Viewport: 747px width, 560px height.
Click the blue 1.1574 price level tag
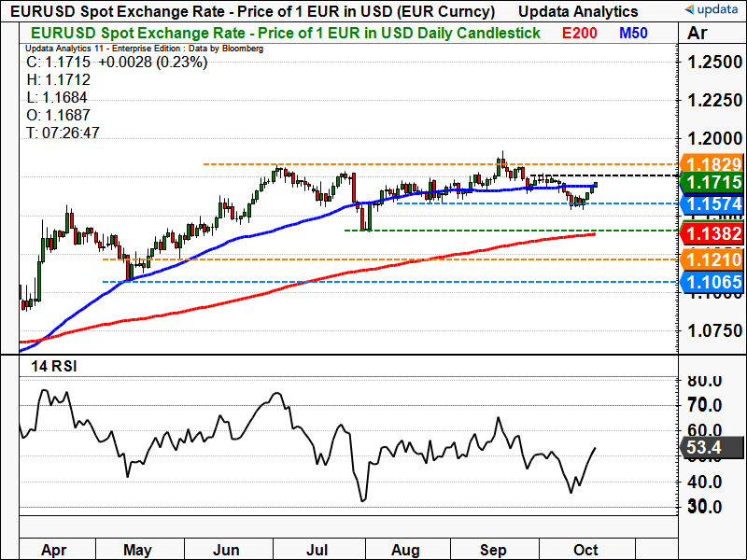click(711, 203)
